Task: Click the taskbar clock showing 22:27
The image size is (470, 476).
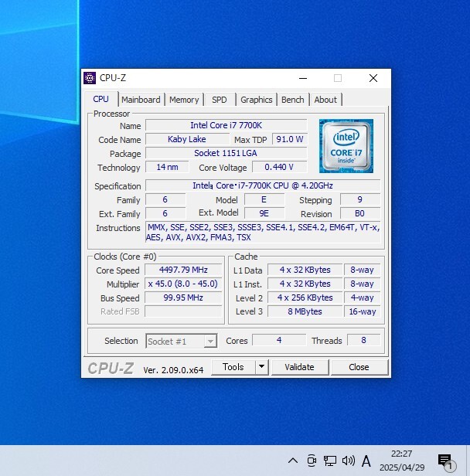Action: pyautogui.click(x=402, y=461)
